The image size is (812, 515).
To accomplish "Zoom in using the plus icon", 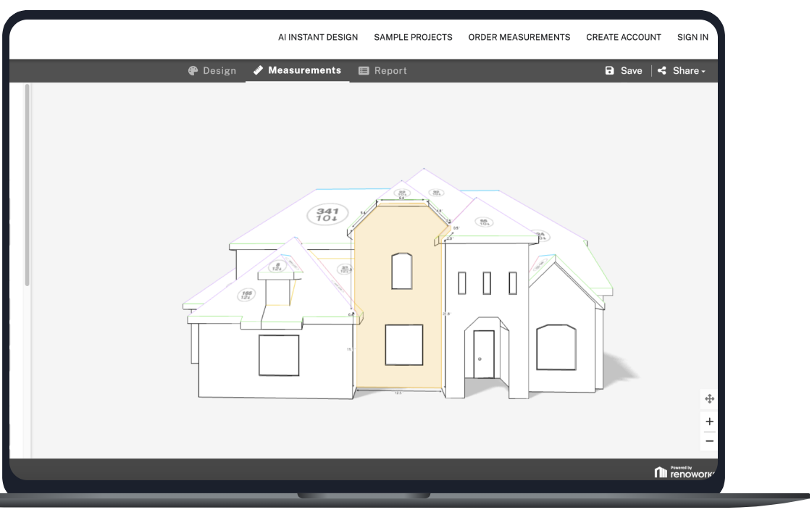I will (x=708, y=421).
